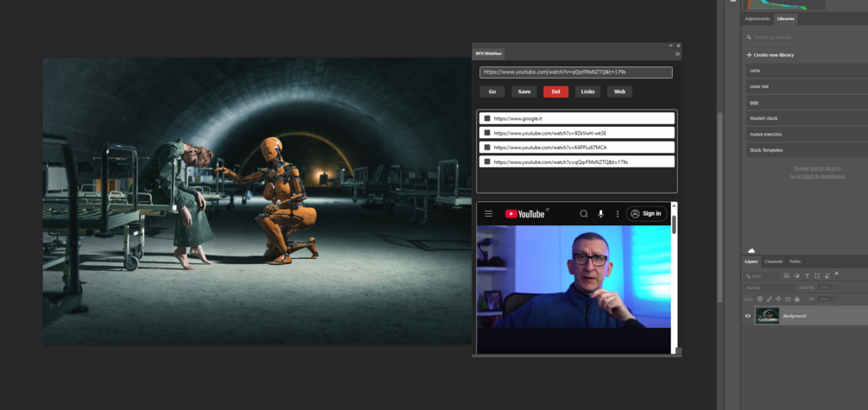
Task: Open the ggg library
Action: (807, 103)
